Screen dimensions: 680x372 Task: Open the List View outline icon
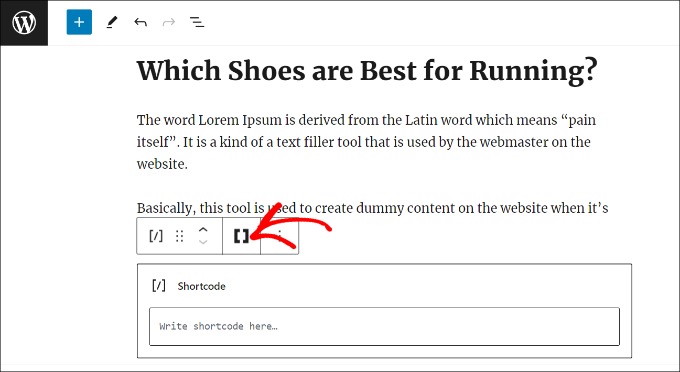pos(197,22)
